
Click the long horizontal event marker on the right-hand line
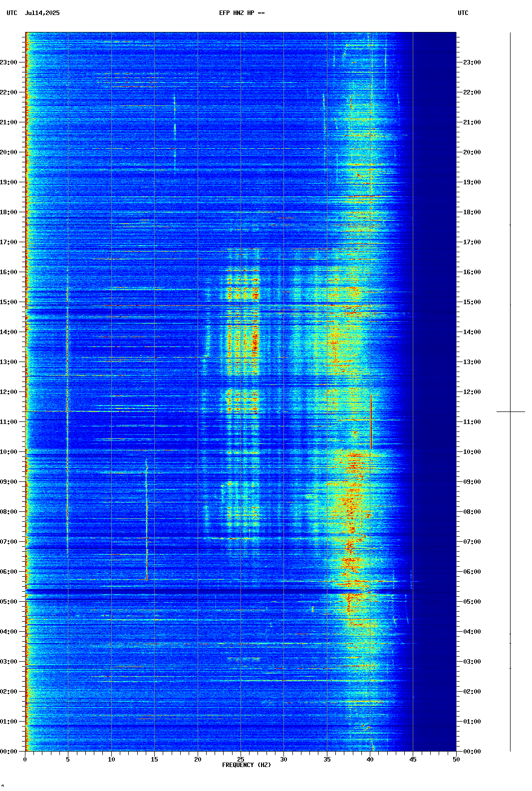511,411
